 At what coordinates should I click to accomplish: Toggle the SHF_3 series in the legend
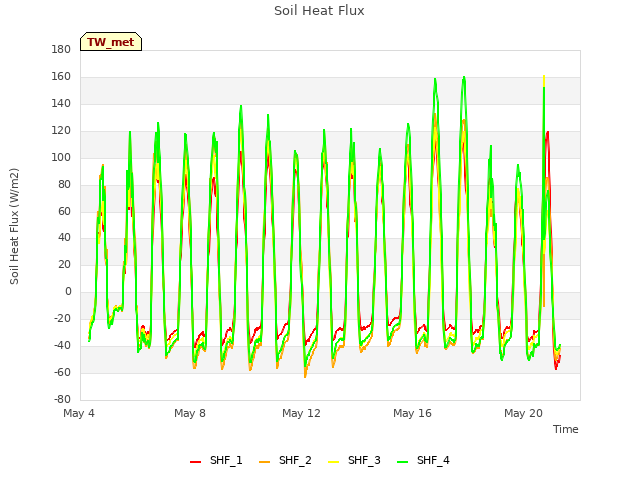[354, 460]
